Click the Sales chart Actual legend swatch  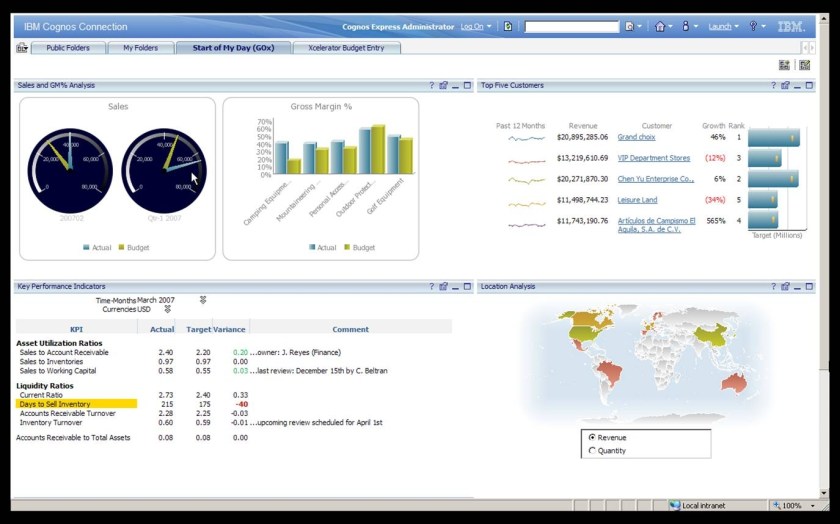[x=86, y=247]
